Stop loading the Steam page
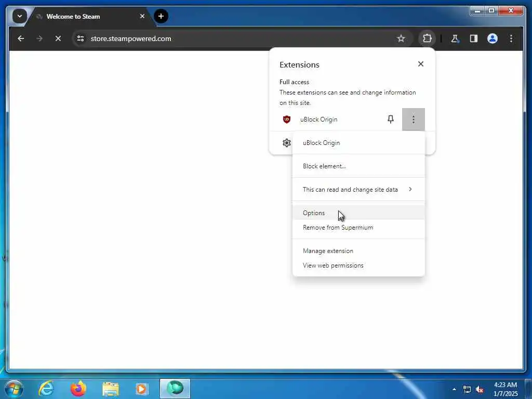532x399 pixels. coord(58,38)
